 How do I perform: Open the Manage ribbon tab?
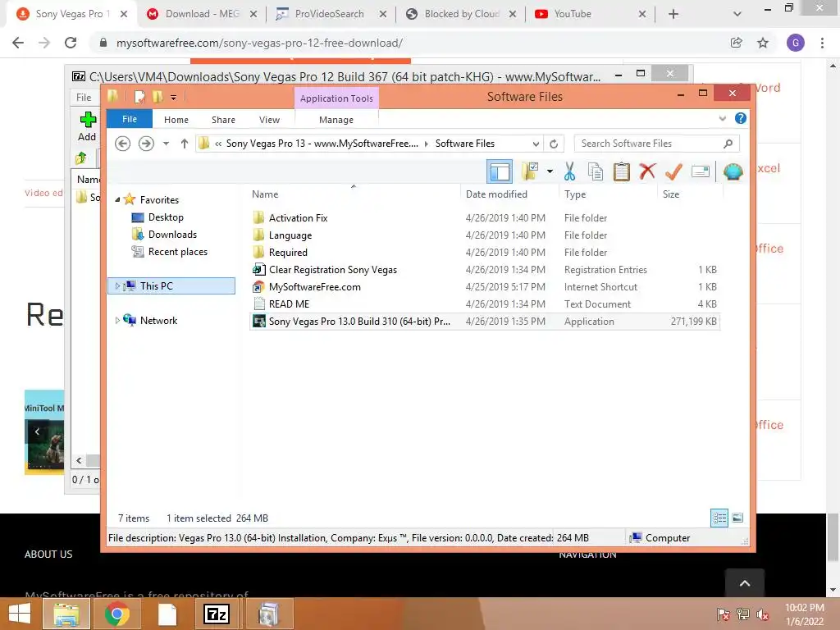pos(336,120)
